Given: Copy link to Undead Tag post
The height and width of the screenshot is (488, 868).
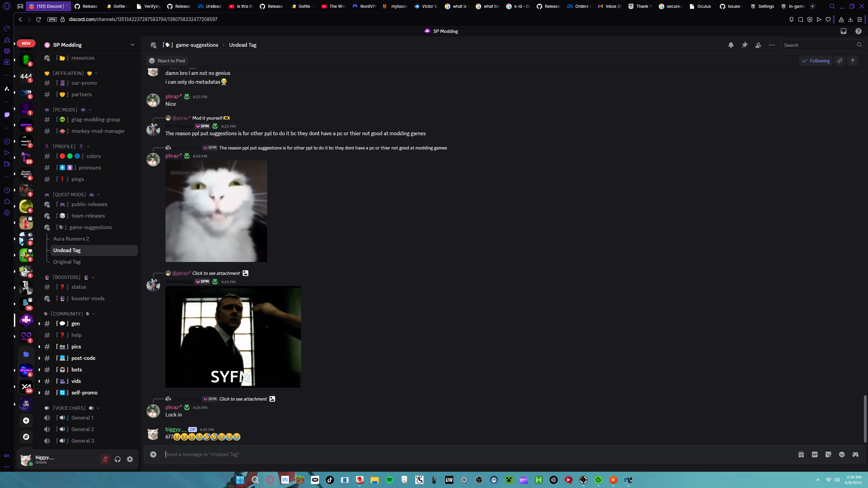Looking at the screenshot, I should click(x=840, y=61).
